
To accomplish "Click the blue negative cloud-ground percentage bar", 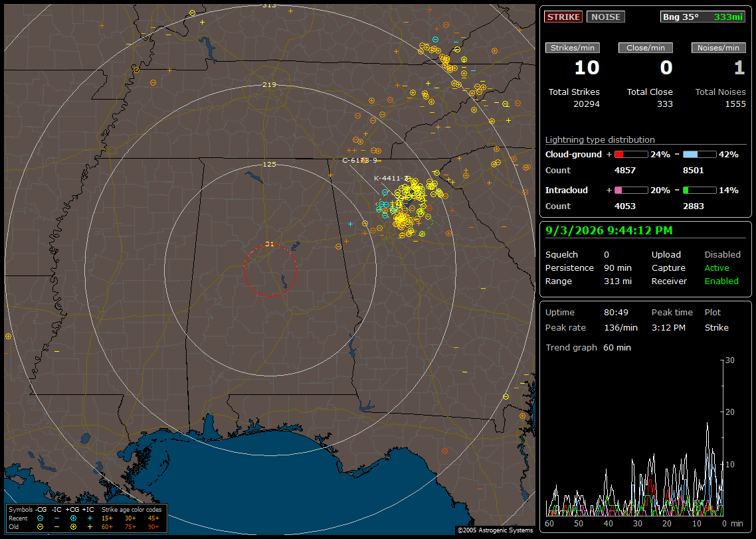I will tap(700, 155).
